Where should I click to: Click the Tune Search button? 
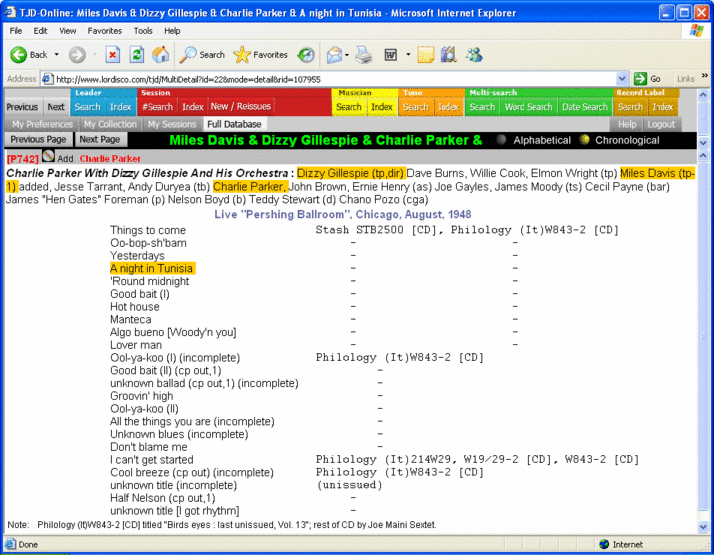point(416,107)
